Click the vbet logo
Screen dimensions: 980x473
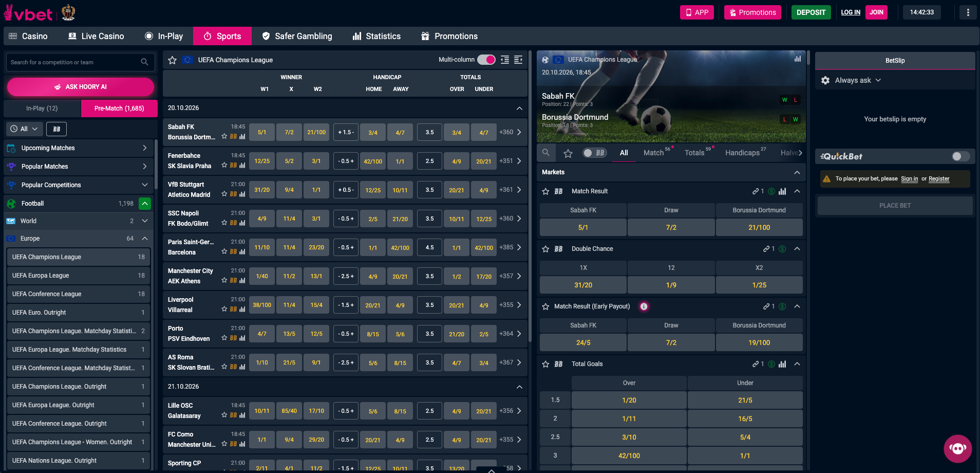(28, 13)
